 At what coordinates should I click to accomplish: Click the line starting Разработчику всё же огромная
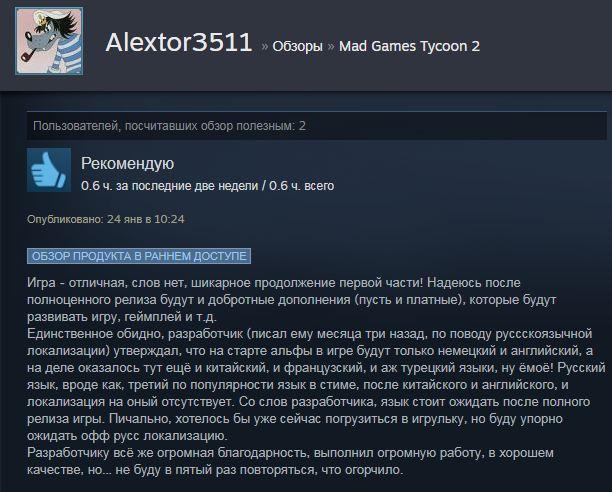(x=290, y=453)
